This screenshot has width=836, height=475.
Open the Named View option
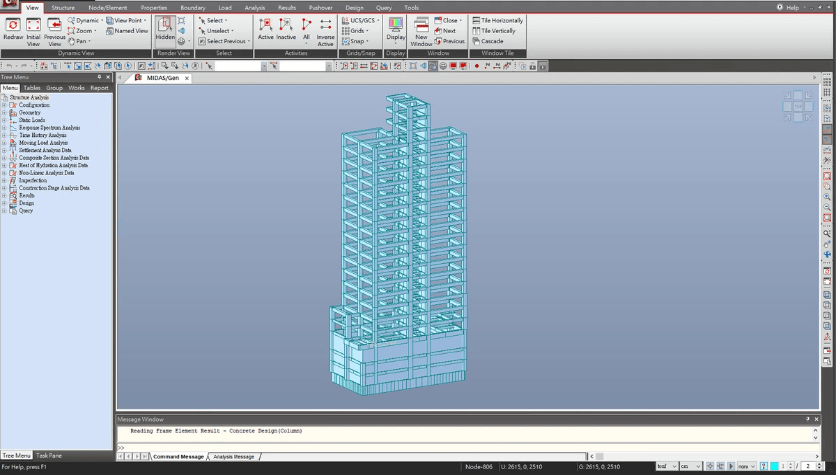point(129,31)
